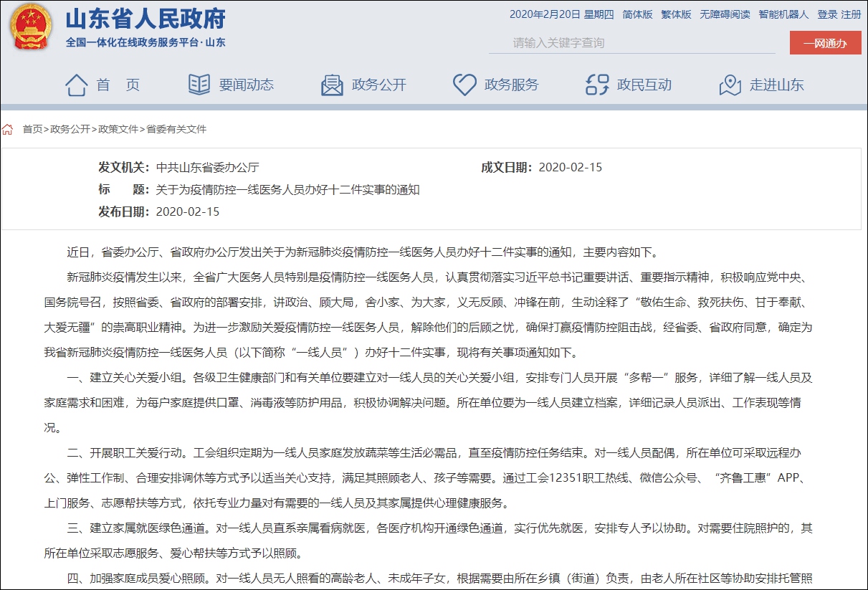Click 政策文件 in the breadcrumb
The width and height of the screenshot is (868, 590).
click(118, 129)
